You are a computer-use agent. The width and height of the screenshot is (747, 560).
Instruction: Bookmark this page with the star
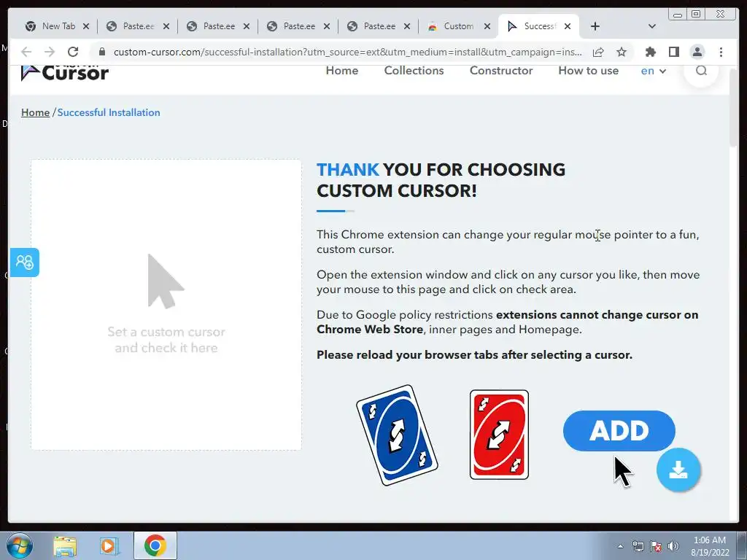click(x=622, y=52)
